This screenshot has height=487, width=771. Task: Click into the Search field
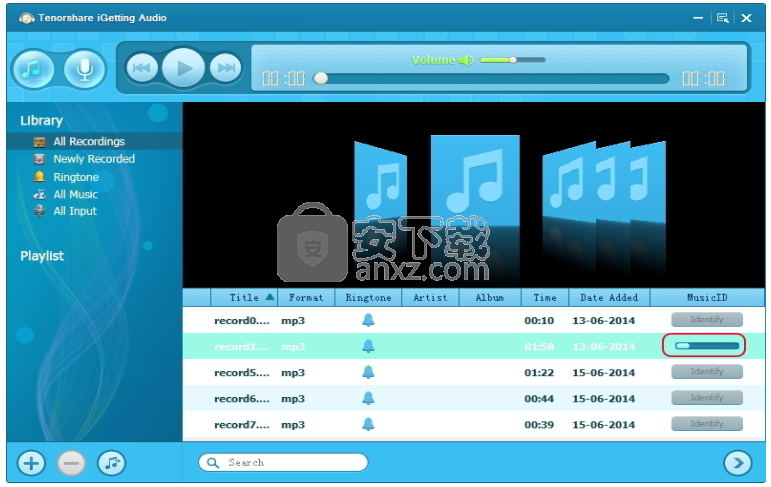pos(283,462)
